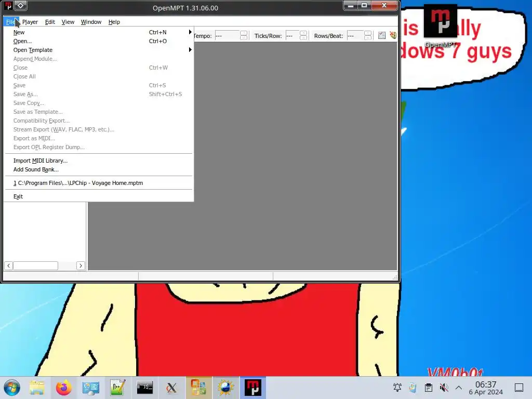Click the tree panel's left scroll arrow

[x=8, y=265]
